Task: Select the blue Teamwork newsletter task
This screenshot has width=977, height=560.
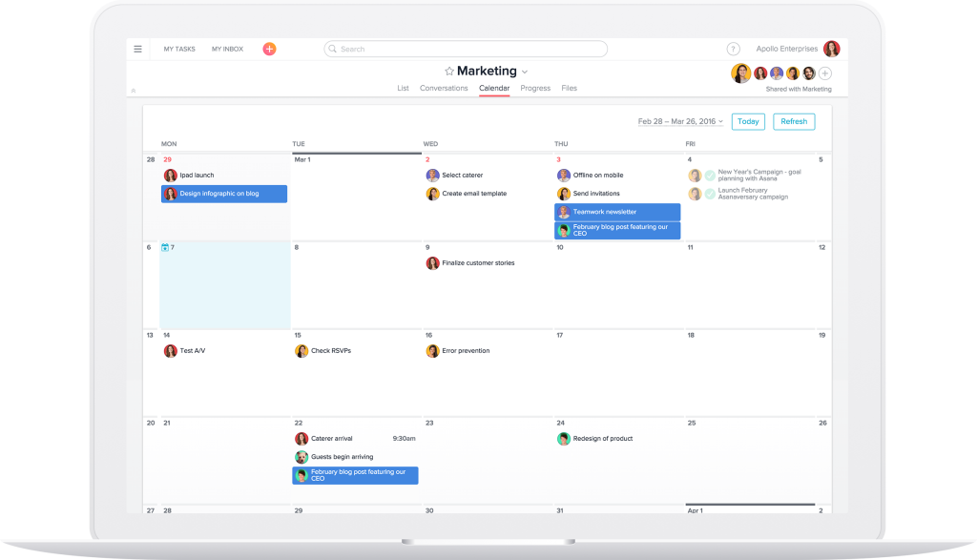Action: [x=617, y=212]
